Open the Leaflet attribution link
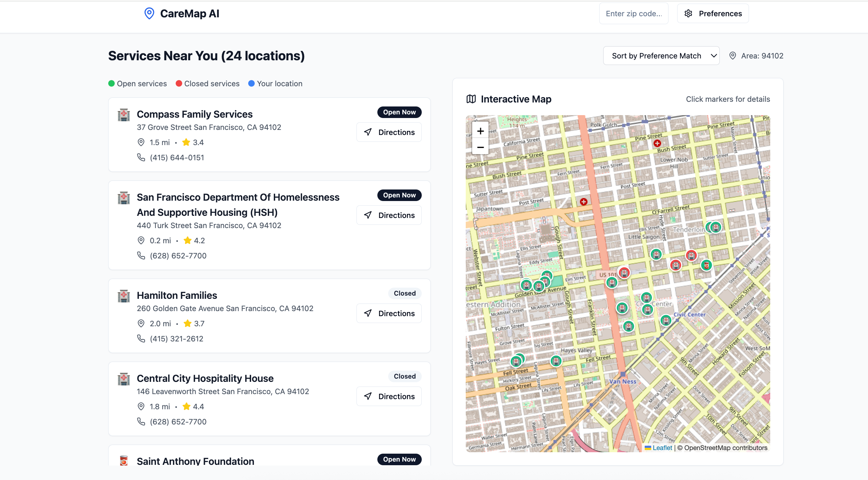The image size is (868, 480). point(662,448)
